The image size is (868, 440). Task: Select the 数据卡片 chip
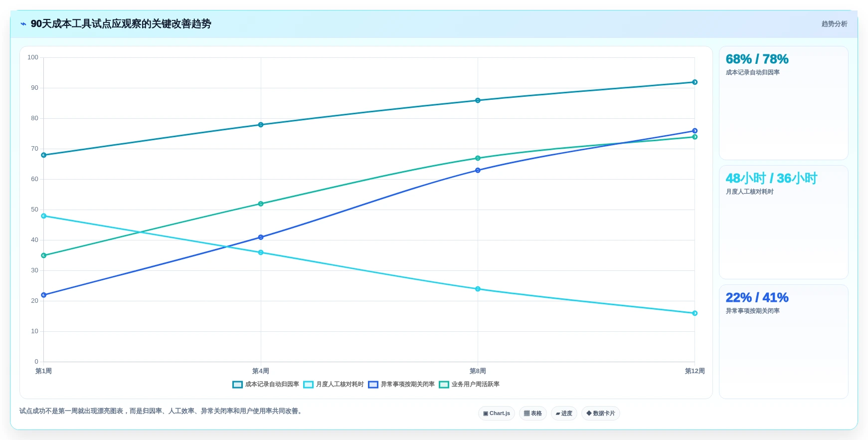coord(601,414)
